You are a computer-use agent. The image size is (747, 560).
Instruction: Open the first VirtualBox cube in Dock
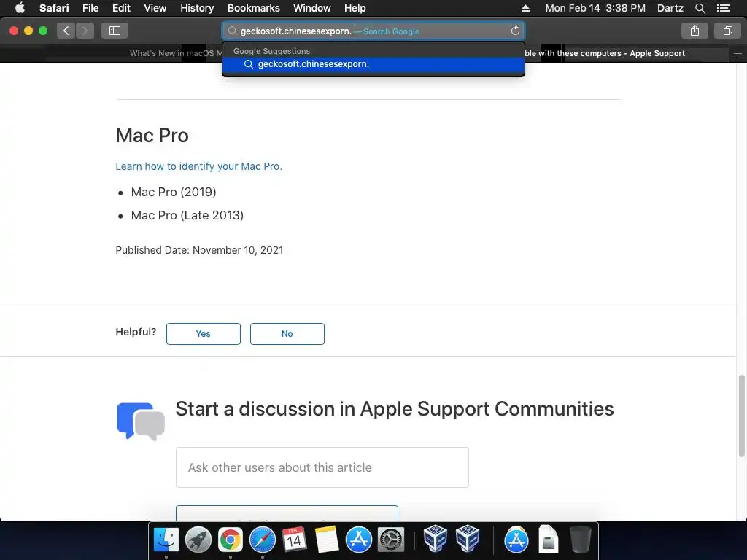coord(435,539)
